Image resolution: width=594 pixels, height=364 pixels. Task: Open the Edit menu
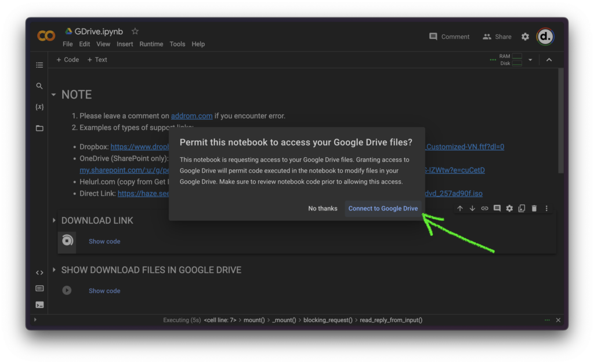pos(85,44)
